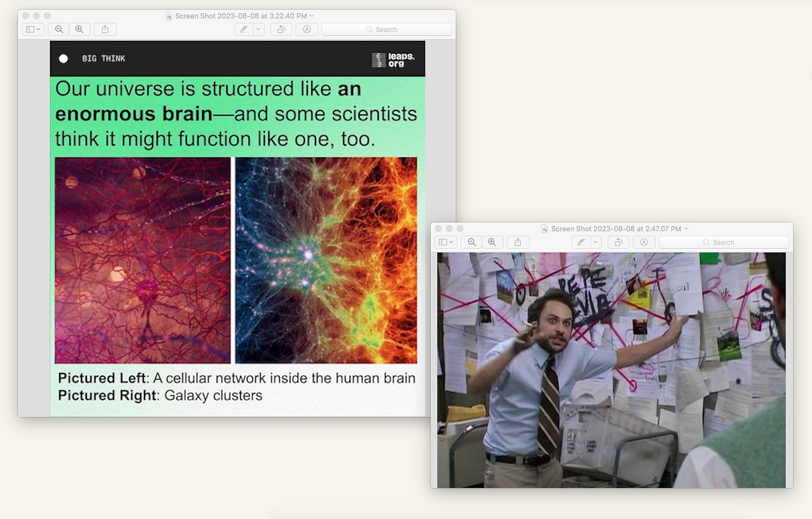Open title dropdown of Screen Shot 3.22.40 PM
The image size is (812, 519).
312,16
